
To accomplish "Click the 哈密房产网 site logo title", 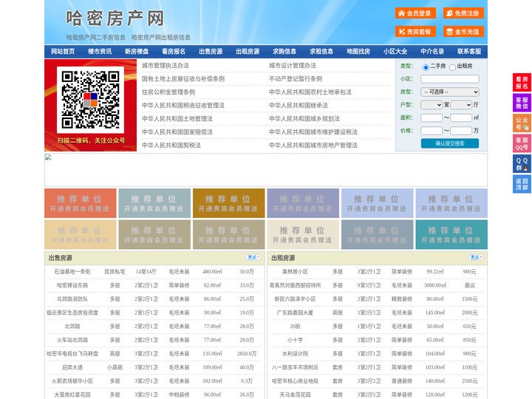I will (115, 18).
